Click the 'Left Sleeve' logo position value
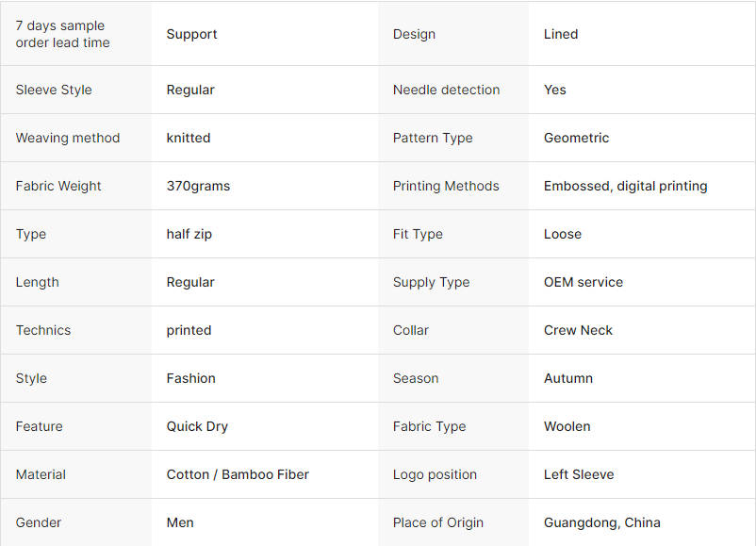 (578, 474)
